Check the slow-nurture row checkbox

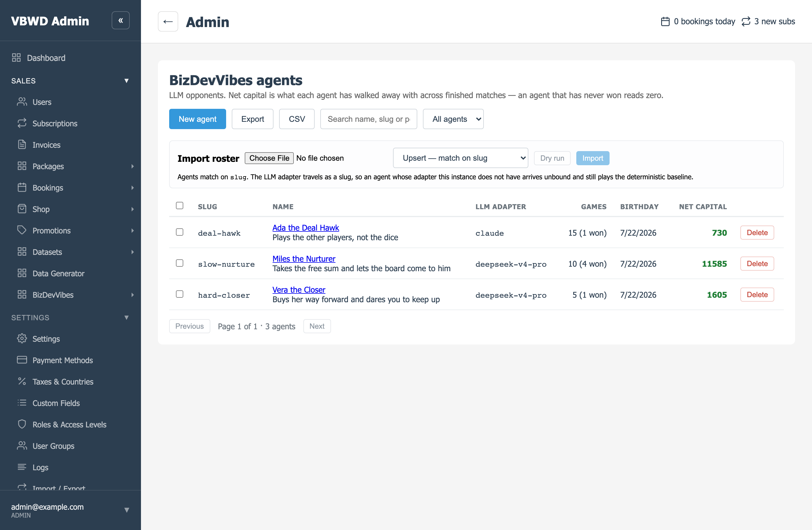pos(180,263)
